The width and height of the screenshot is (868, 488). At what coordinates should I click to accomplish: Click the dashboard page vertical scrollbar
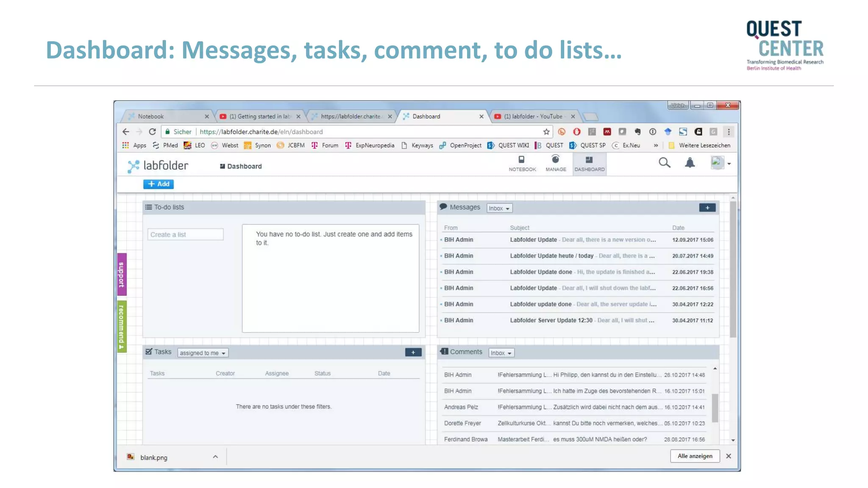733,269
